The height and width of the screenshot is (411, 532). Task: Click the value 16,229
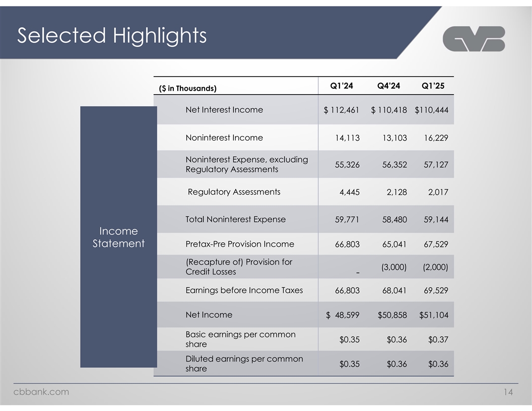click(436, 138)
